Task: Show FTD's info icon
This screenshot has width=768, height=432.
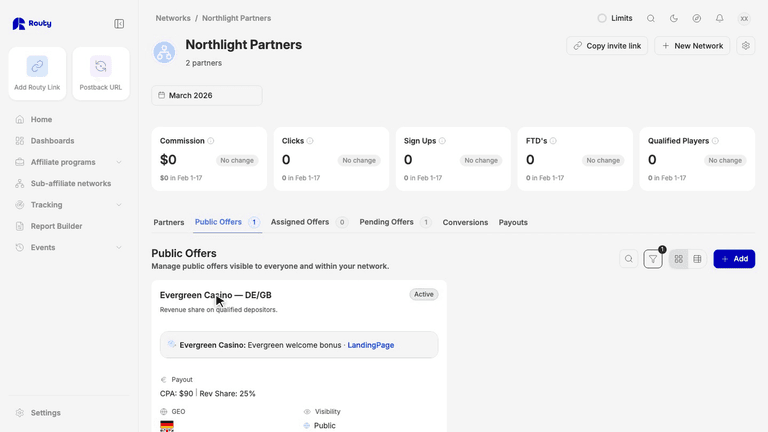Action: 553,141
